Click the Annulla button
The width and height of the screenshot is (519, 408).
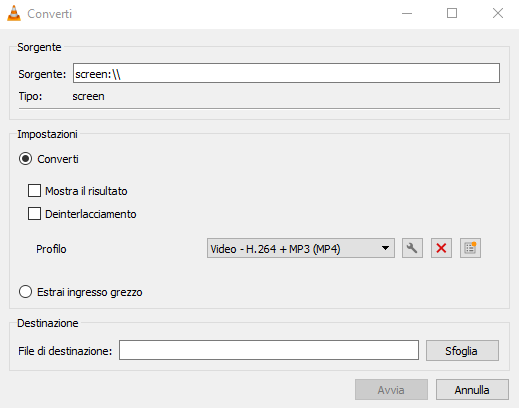pyautogui.click(x=472, y=389)
